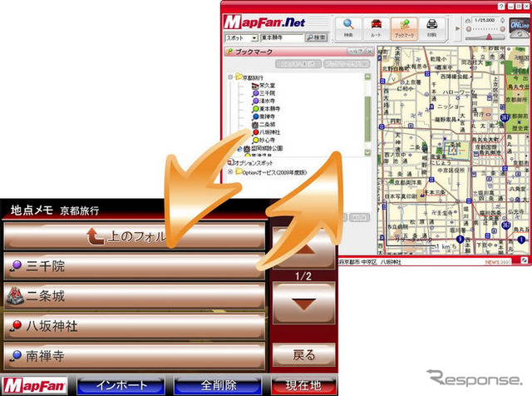Click the Help button in bookmark panel header
Viewport: 532px width, 396px height.
click(356, 52)
